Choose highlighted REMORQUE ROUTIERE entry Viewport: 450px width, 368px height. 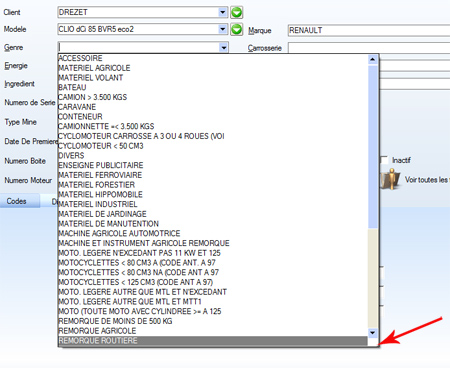(x=213, y=341)
